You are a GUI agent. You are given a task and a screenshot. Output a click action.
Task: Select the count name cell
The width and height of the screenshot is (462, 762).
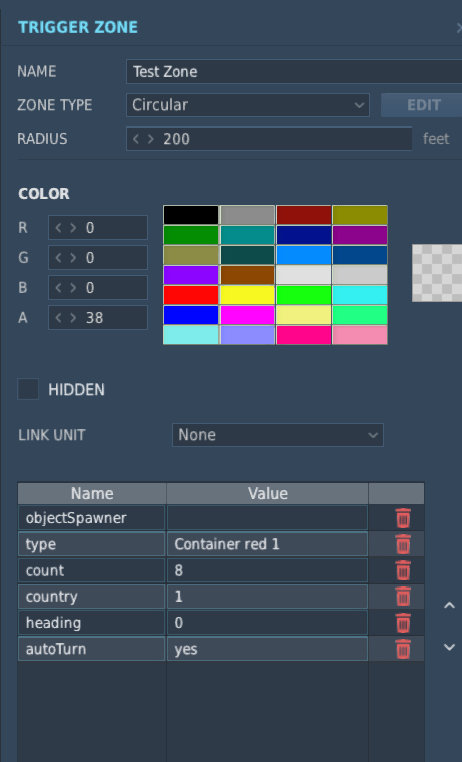[x=92, y=570]
